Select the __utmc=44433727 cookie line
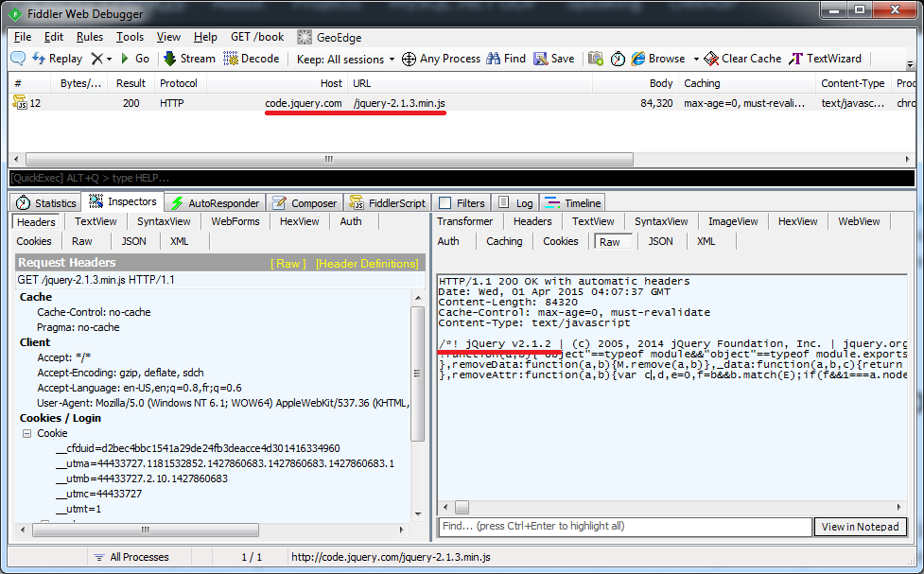The width and height of the screenshot is (924, 574). (99, 494)
